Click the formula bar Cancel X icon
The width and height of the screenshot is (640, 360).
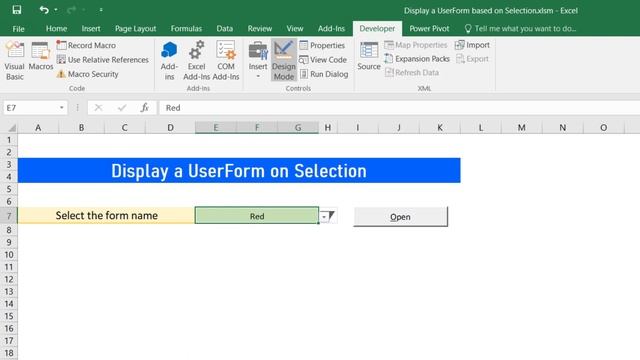click(x=98, y=108)
